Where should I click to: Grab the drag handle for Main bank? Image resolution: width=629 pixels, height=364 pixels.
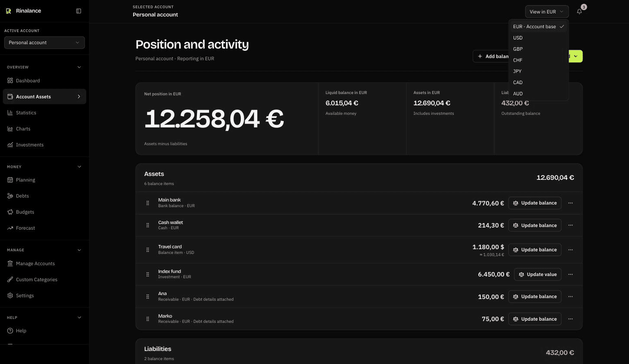pyautogui.click(x=147, y=203)
